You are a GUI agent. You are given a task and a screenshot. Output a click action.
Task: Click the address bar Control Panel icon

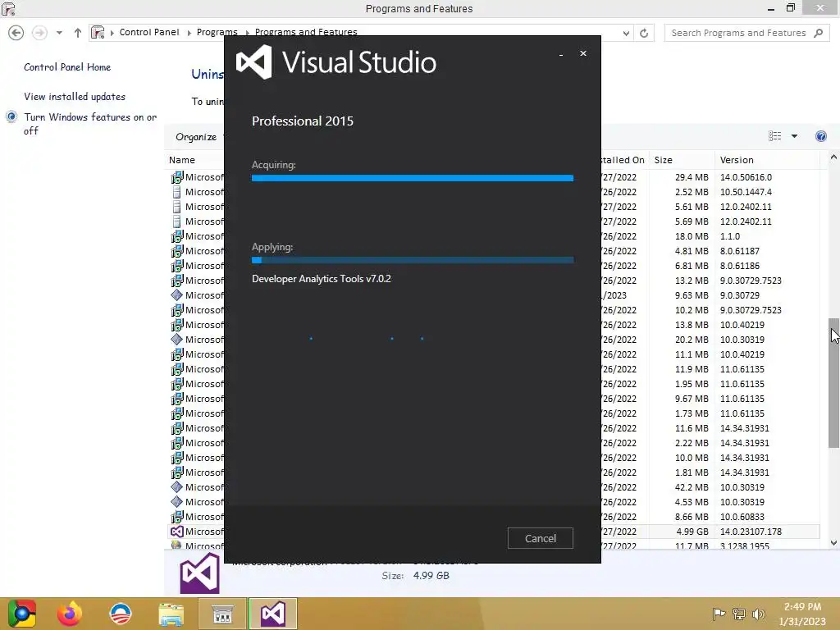(98, 33)
